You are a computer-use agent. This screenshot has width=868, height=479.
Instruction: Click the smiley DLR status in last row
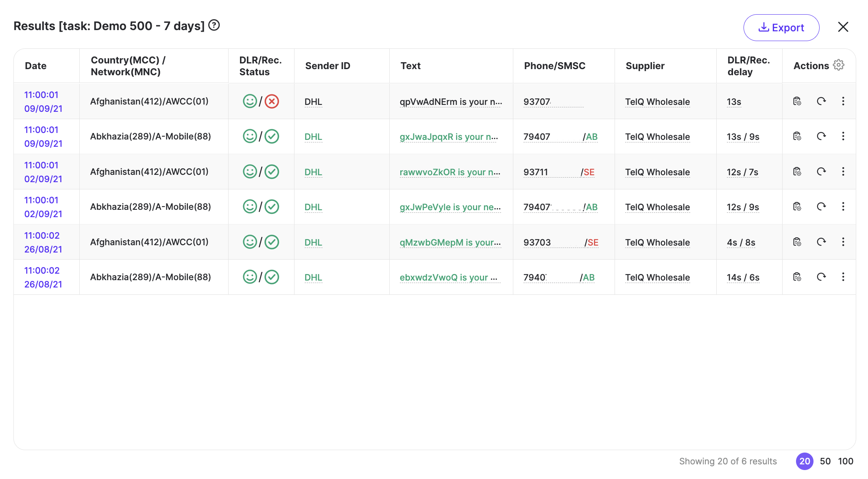(x=250, y=277)
